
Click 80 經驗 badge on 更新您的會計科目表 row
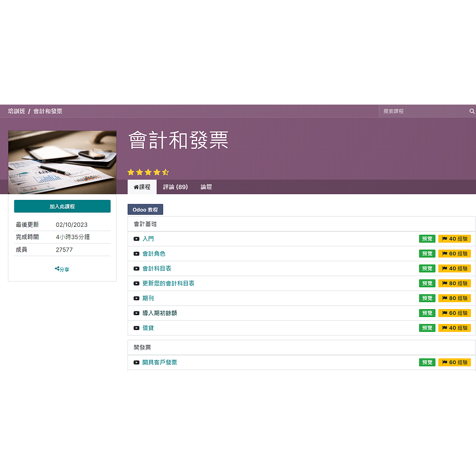[x=455, y=284]
